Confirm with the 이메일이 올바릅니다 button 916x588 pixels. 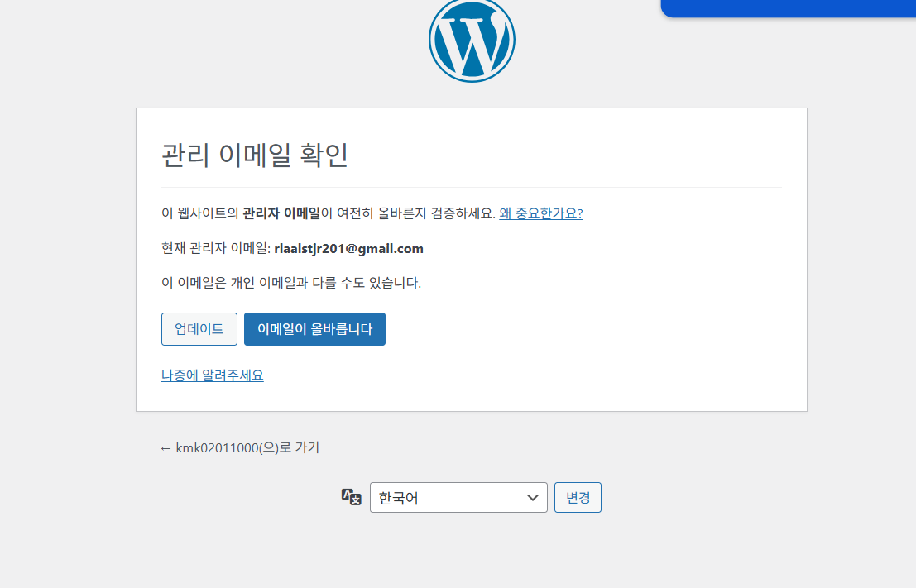[x=314, y=328]
